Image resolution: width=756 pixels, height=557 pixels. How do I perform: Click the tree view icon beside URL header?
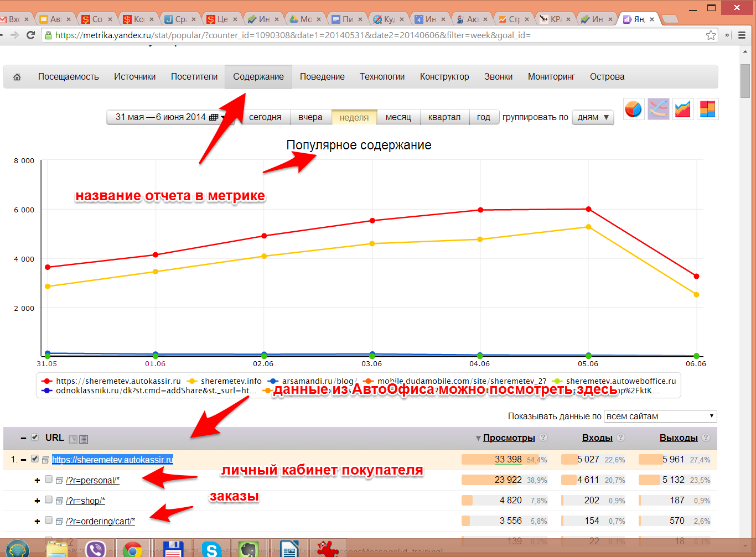click(73, 439)
